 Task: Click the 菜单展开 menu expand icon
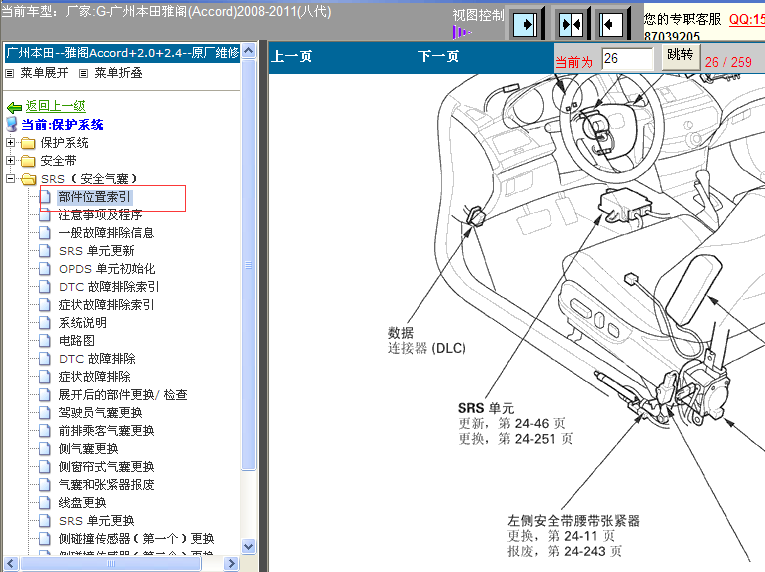[9, 73]
